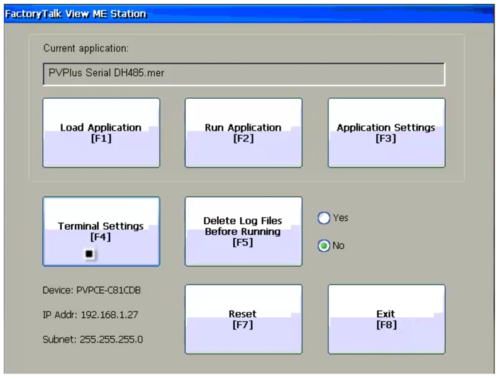This screenshot has height=379, width=500.
Task: Open Load Application [F1]
Action: coord(101,133)
